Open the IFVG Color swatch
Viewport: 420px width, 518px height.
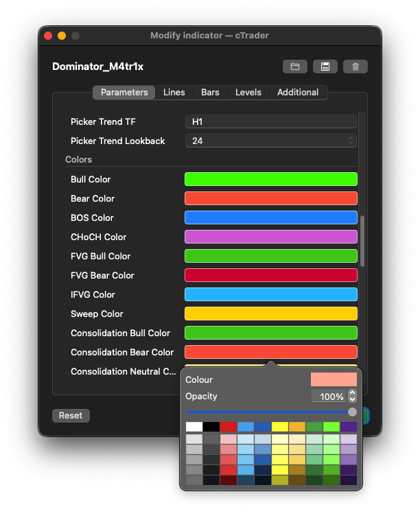coord(271,294)
